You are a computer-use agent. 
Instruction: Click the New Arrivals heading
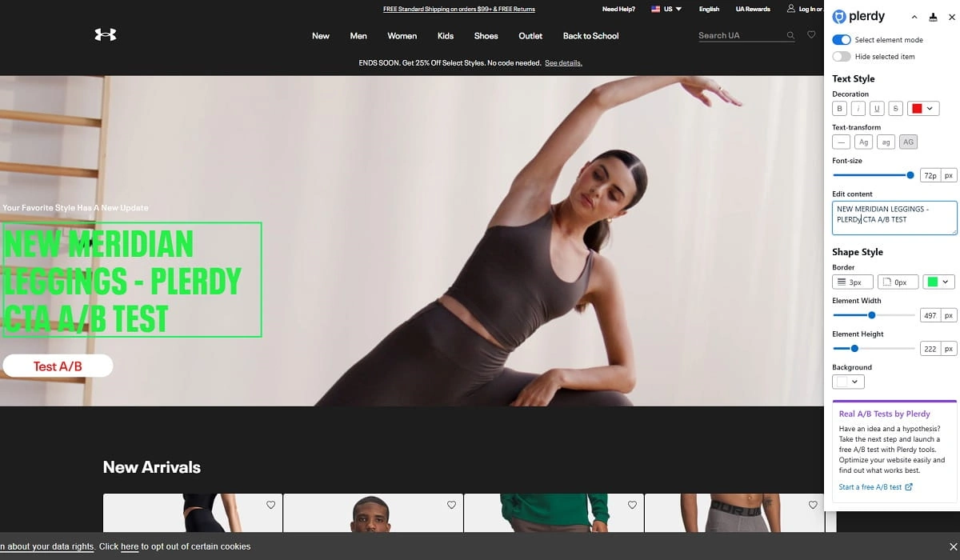[x=152, y=467]
